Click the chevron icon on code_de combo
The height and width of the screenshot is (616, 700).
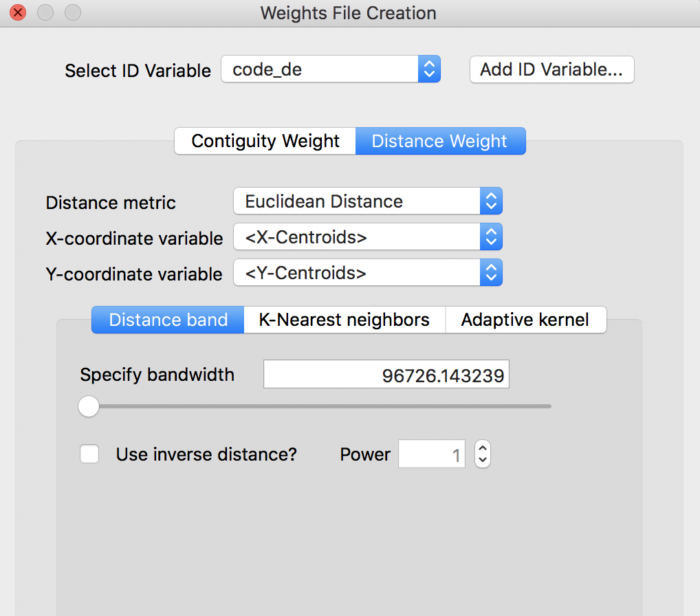click(430, 69)
